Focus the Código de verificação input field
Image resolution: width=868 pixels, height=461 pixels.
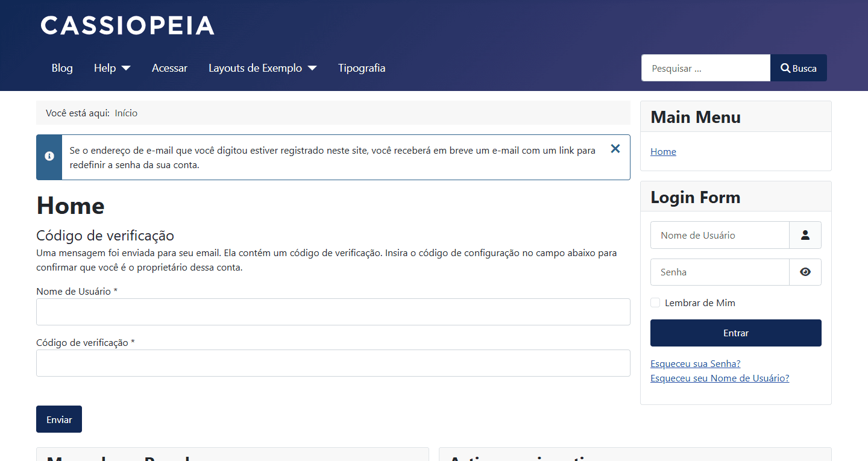click(333, 363)
